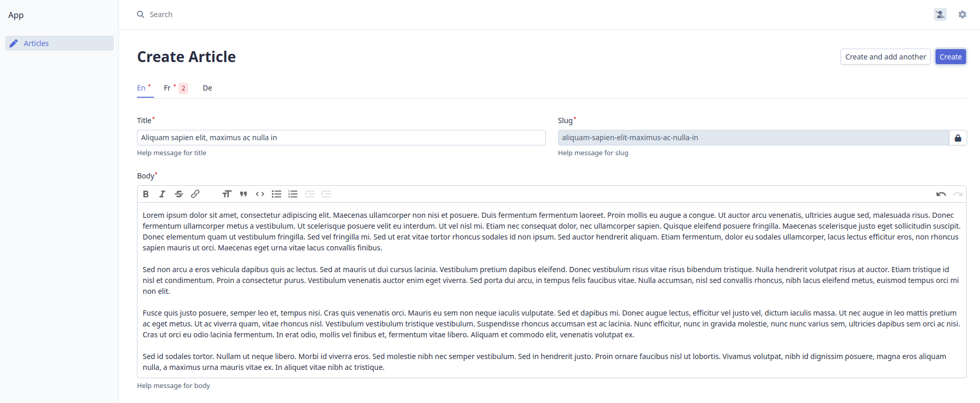
Task: Go to App home link
Action: 16,15
